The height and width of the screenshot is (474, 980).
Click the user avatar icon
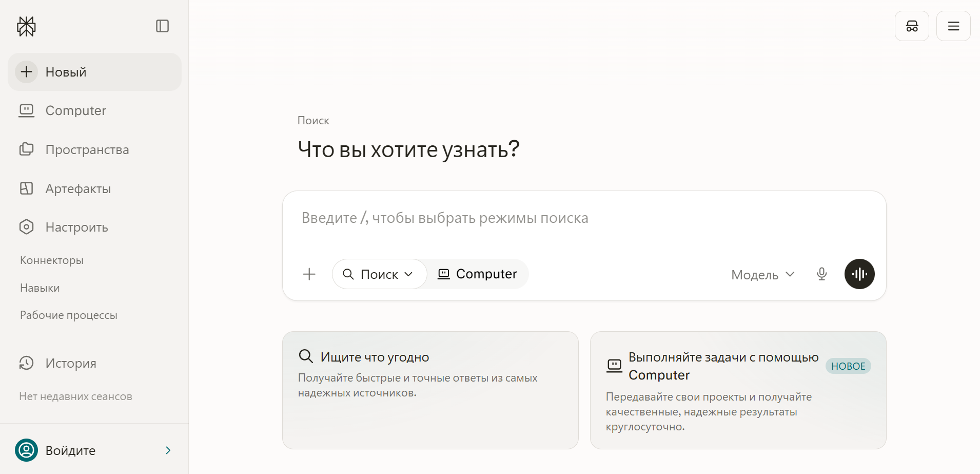pyautogui.click(x=26, y=450)
